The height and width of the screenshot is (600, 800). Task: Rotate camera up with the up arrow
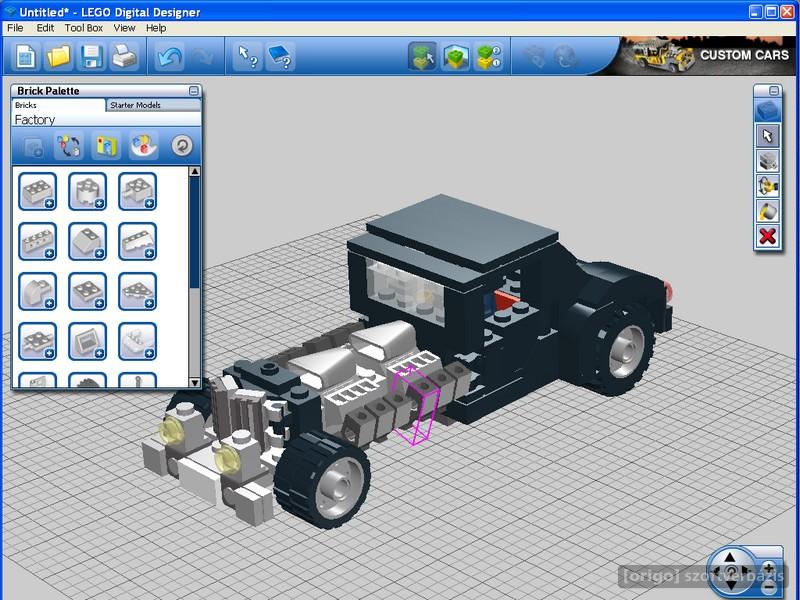(x=730, y=558)
